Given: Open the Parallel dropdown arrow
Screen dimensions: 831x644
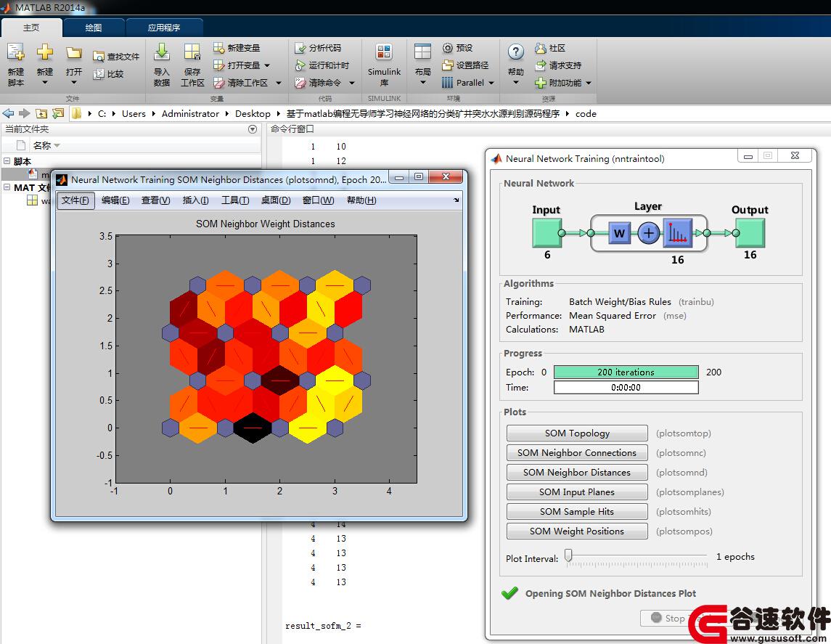Looking at the screenshot, I should pyautogui.click(x=491, y=83).
